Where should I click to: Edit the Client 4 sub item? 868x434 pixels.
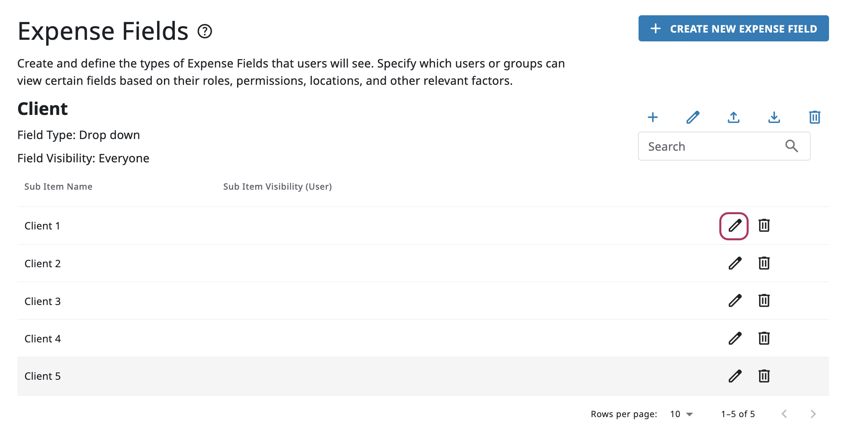pyautogui.click(x=735, y=338)
